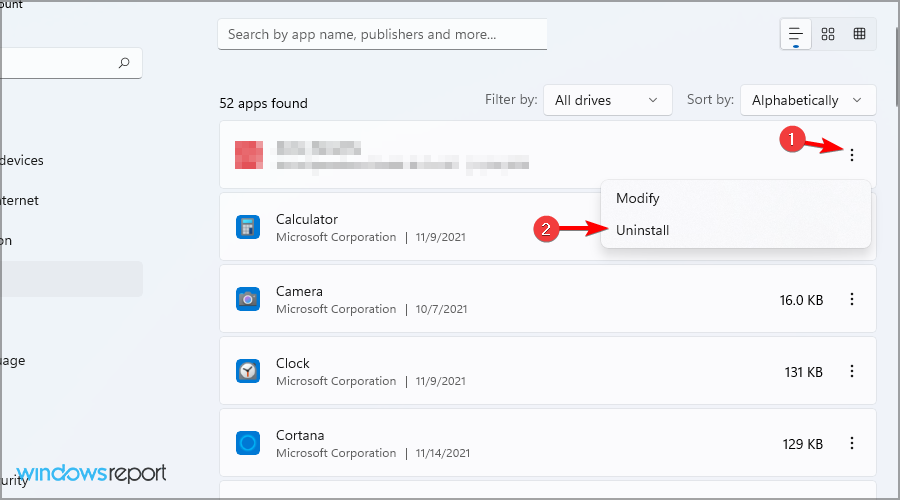Open three-dot menu for Cortana
Viewport: 900px width, 500px height.
click(x=852, y=443)
